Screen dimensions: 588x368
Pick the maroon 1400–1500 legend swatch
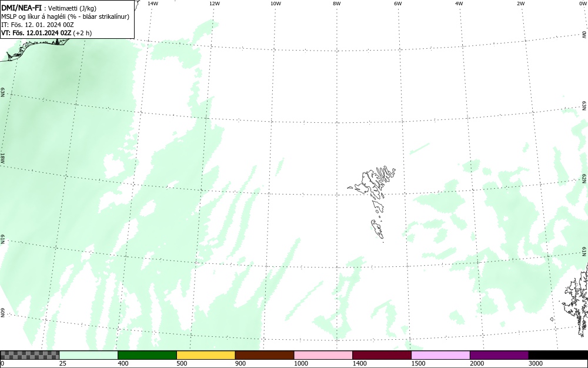click(382, 355)
